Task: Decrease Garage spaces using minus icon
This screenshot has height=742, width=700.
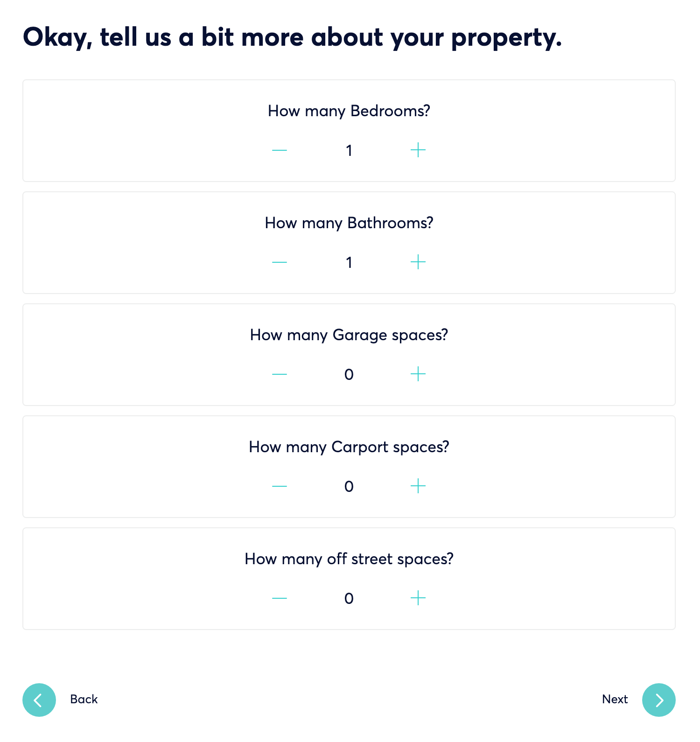Action: tap(280, 374)
